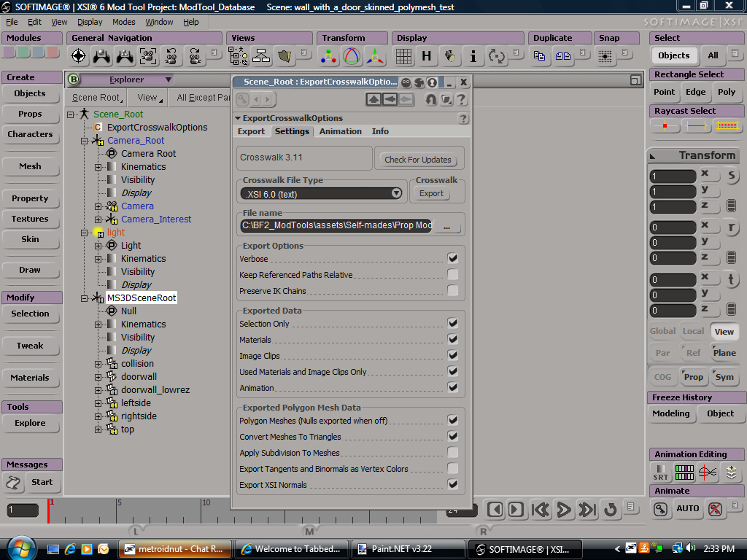Click the red X remove animation icon

coord(715,509)
